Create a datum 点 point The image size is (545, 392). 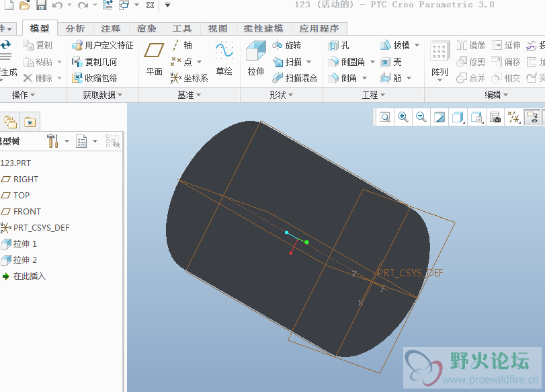[x=181, y=62]
